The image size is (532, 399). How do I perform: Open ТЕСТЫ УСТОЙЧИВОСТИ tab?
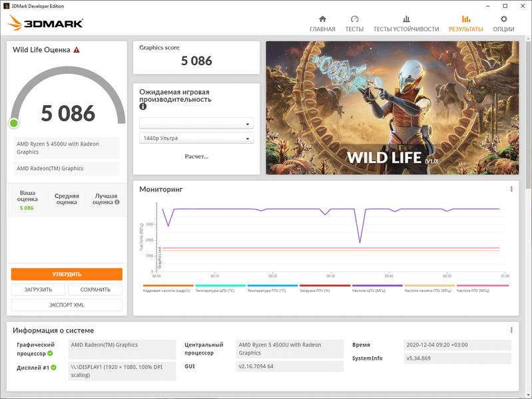pyautogui.click(x=406, y=24)
